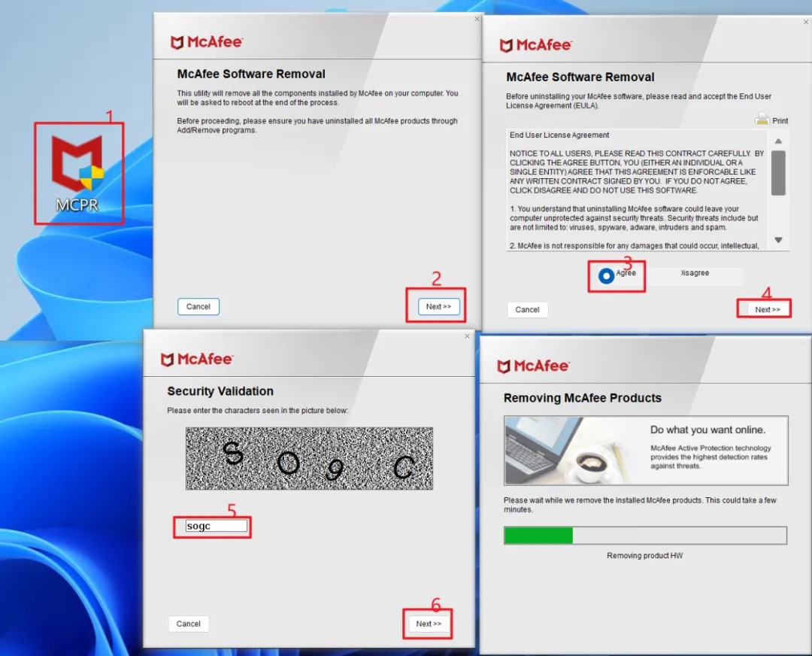Select the Disagree radio option
812x656 pixels.
pos(693,273)
